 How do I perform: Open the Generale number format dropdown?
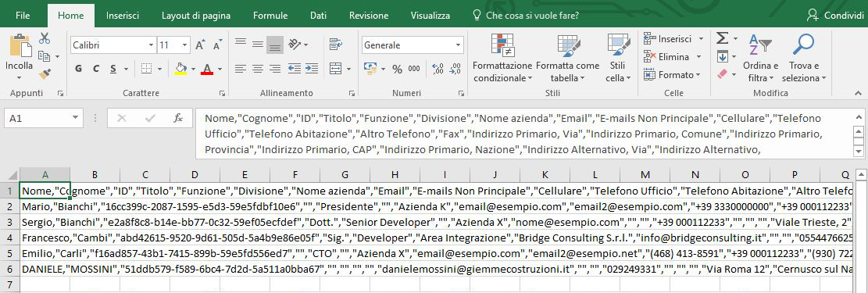pyautogui.click(x=459, y=45)
